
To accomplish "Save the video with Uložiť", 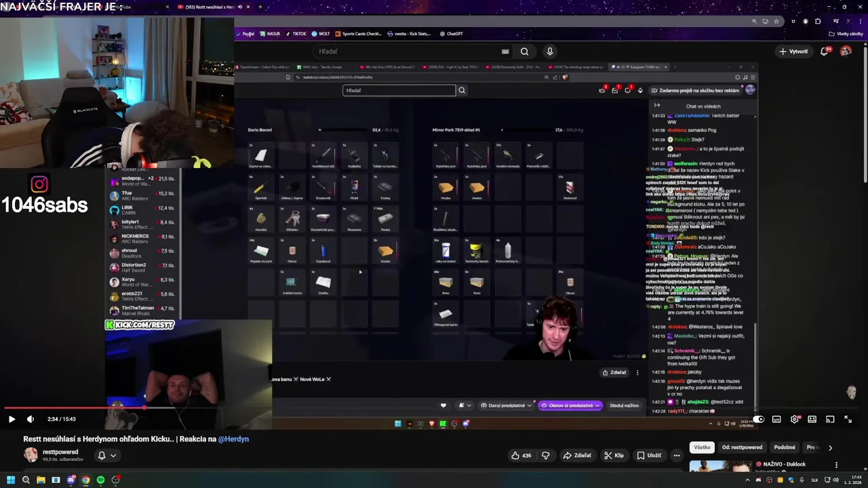I will (x=649, y=455).
